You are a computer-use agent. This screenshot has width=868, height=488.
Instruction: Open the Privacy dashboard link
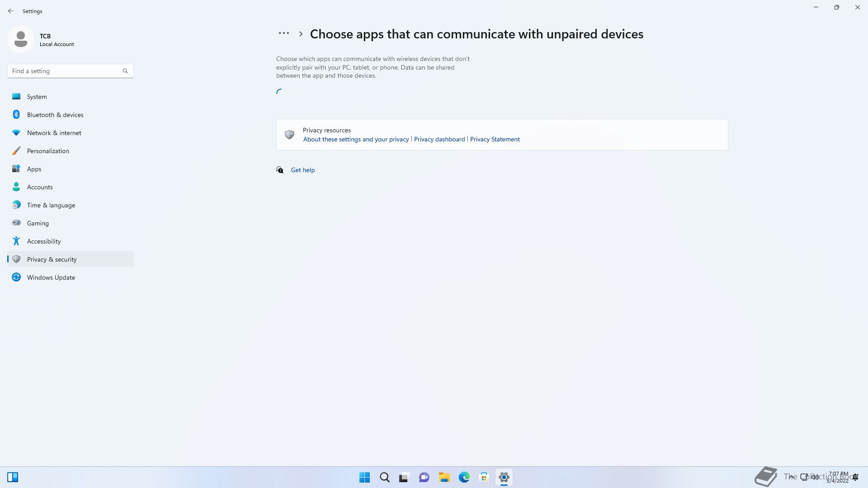(x=439, y=139)
